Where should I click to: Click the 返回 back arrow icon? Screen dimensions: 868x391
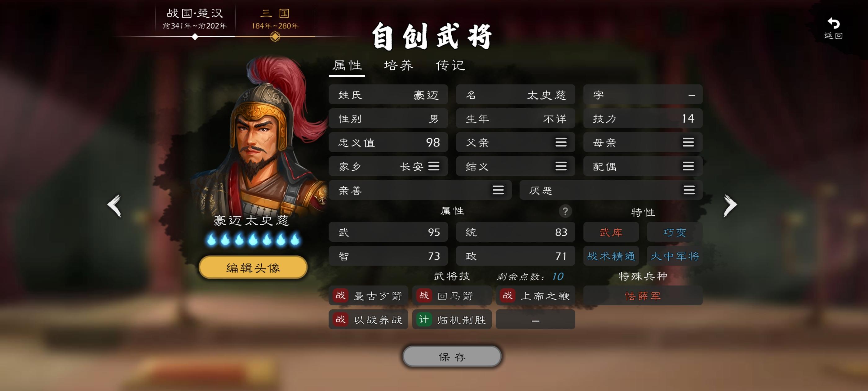833,24
